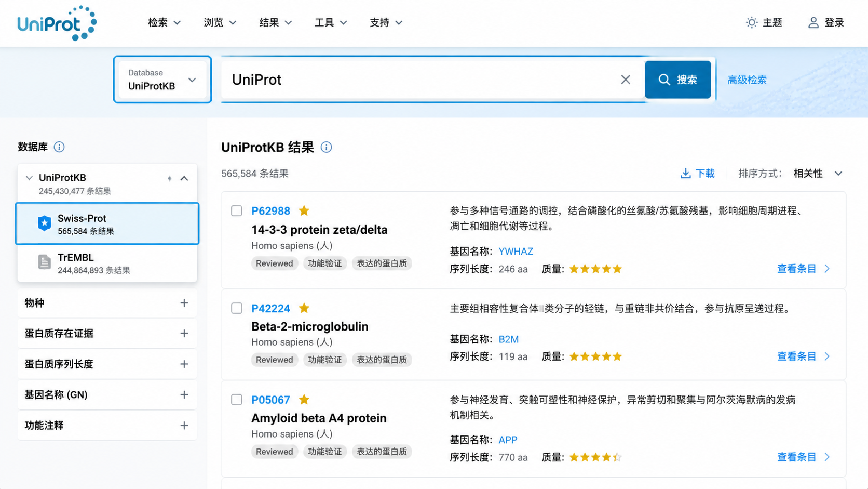Click title Beta-2-microglobulin
868x489 pixels.
click(309, 327)
